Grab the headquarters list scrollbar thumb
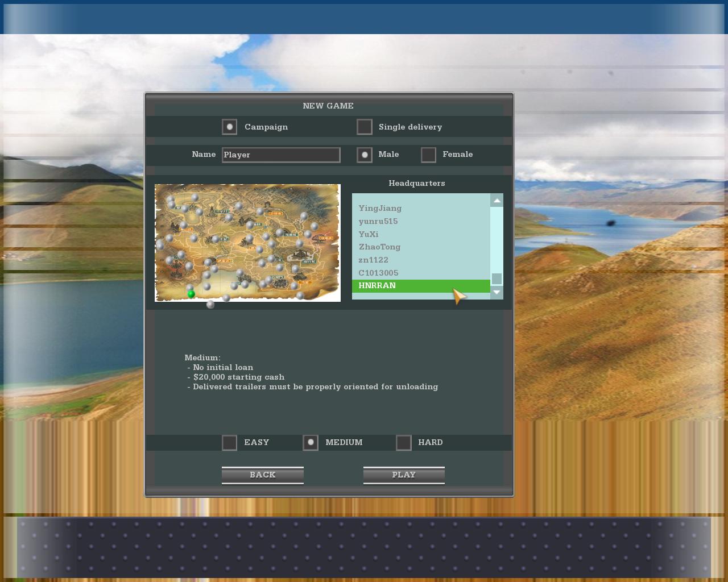 [x=497, y=278]
